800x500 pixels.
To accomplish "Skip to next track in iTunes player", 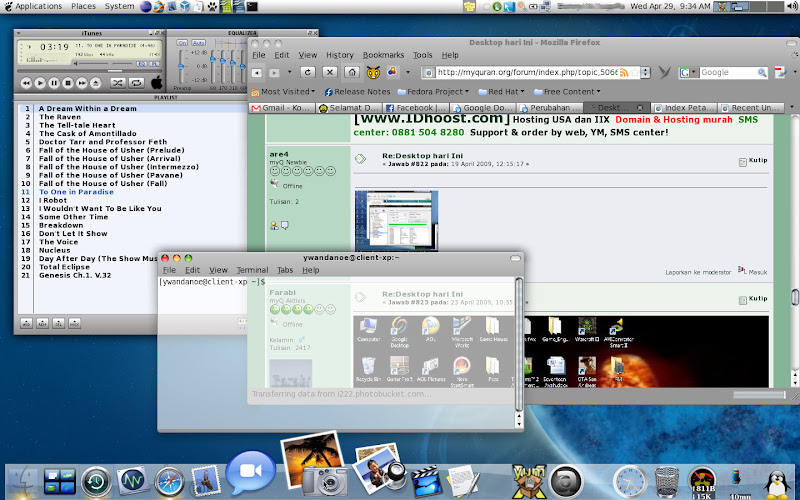I will coord(82,83).
